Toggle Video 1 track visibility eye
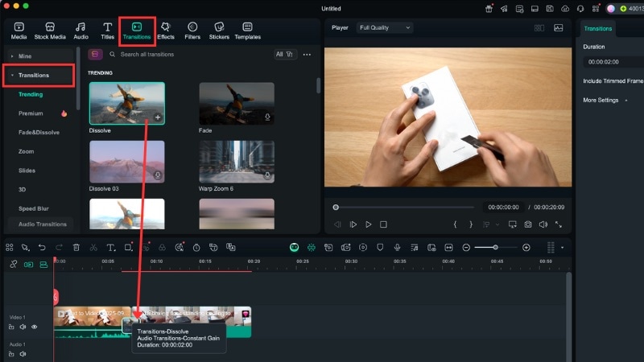The width and height of the screenshot is (644, 362). (35, 327)
